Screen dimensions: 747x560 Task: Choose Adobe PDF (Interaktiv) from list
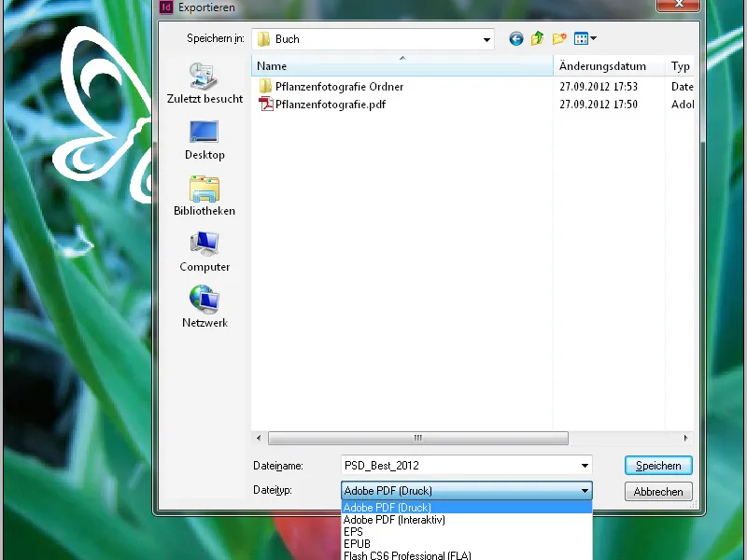pyautogui.click(x=466, y=520)
